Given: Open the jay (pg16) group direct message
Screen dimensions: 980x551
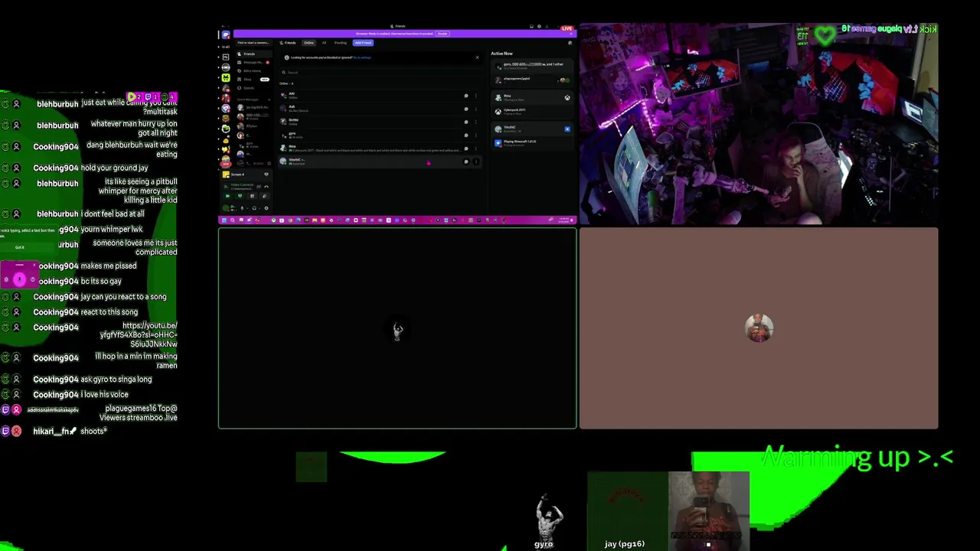Looking at the screenshot, I should tap(253, 107).
